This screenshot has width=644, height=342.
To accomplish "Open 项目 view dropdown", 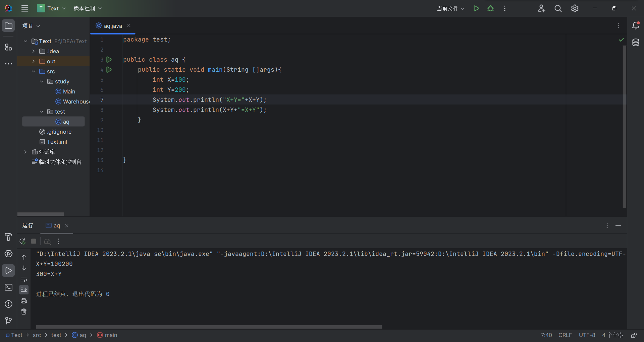I will (x=31, y=26).
